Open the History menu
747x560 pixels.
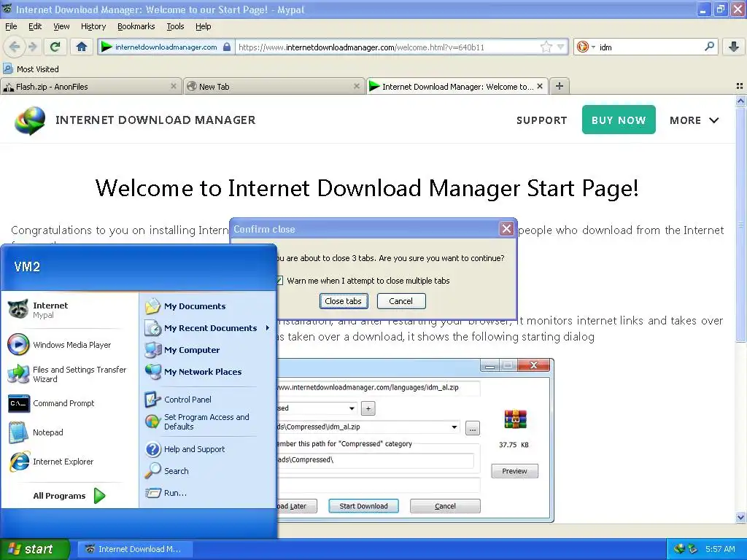click(x=93, y=26)
